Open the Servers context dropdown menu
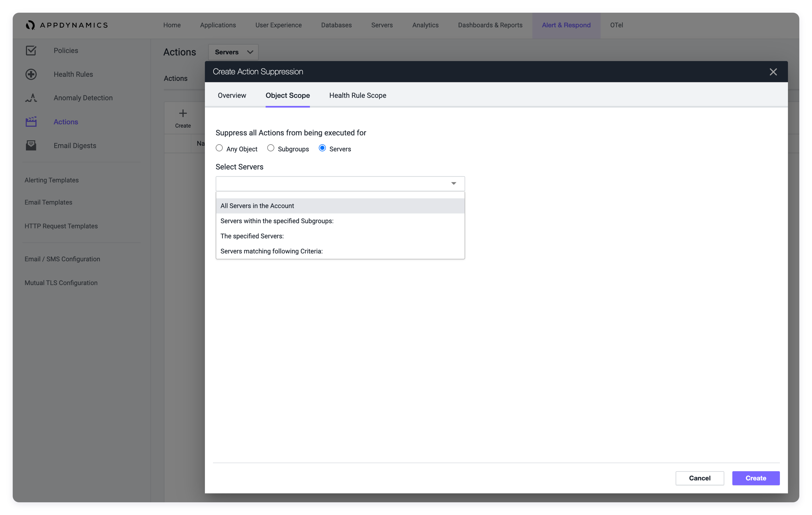The width and height of the screenshot is (812, 515). click(x=233, y=52)
